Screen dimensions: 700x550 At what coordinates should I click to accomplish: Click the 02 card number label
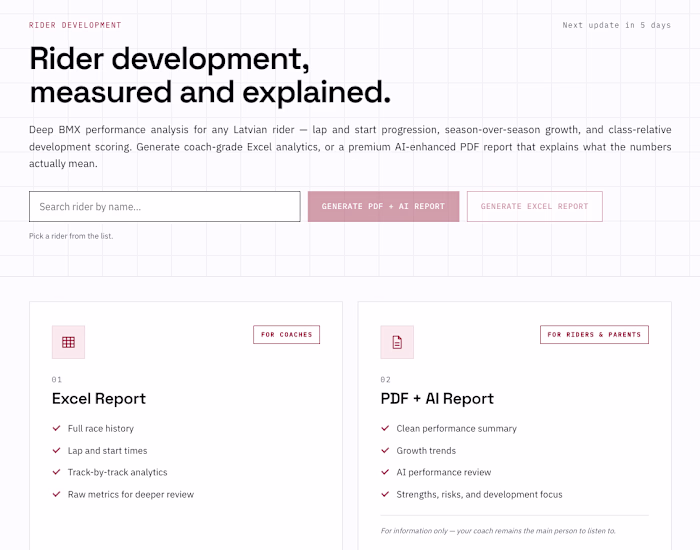tap(385, 379)
